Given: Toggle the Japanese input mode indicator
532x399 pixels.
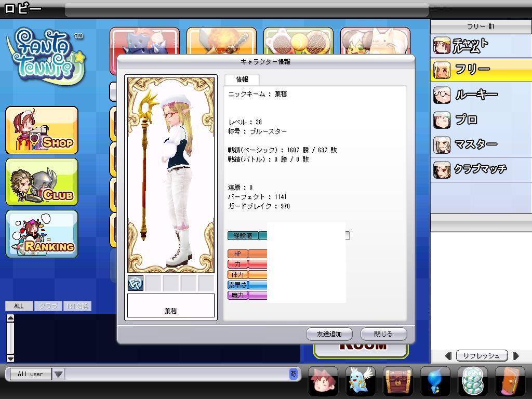Looking at the screenshot, I should point(293,374).
